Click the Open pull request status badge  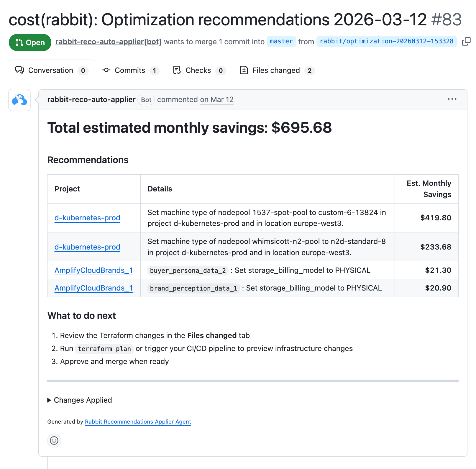(30, 42)
